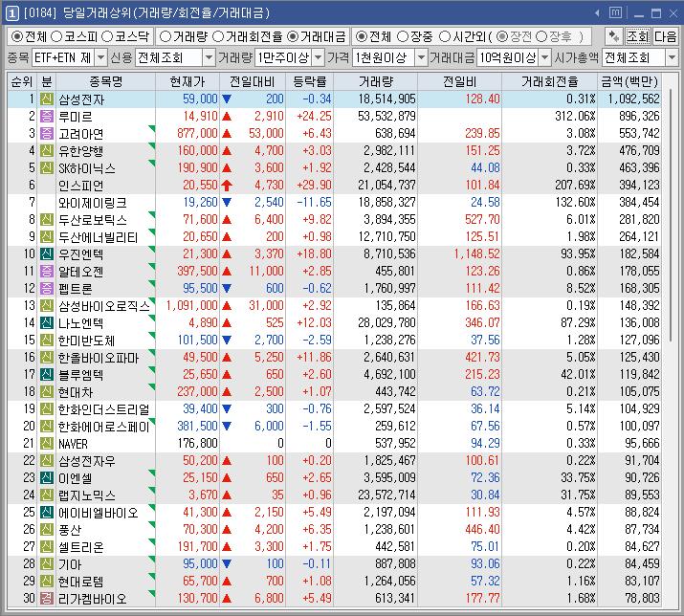Screen dimensions: 684x616
Task: Select the 거래회전율 radio button
Action: 218,36
